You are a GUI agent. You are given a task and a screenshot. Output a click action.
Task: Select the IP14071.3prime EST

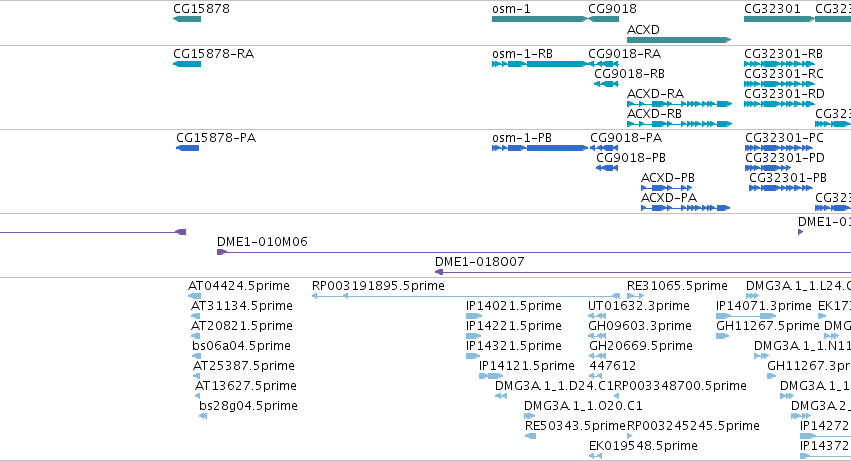point(746,316)
